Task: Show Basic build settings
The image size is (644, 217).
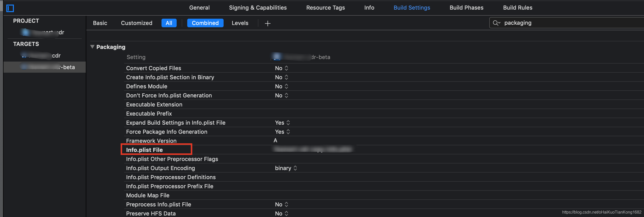Action: [100, 23]
